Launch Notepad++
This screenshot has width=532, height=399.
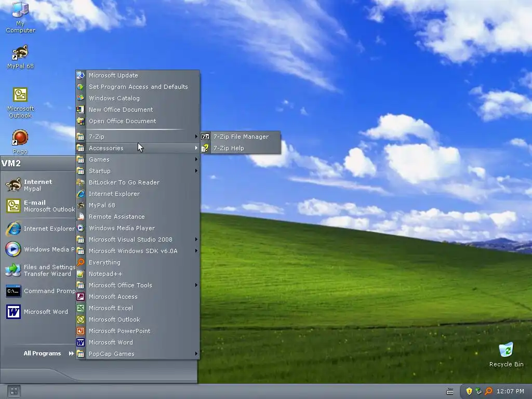pos(138,274)
